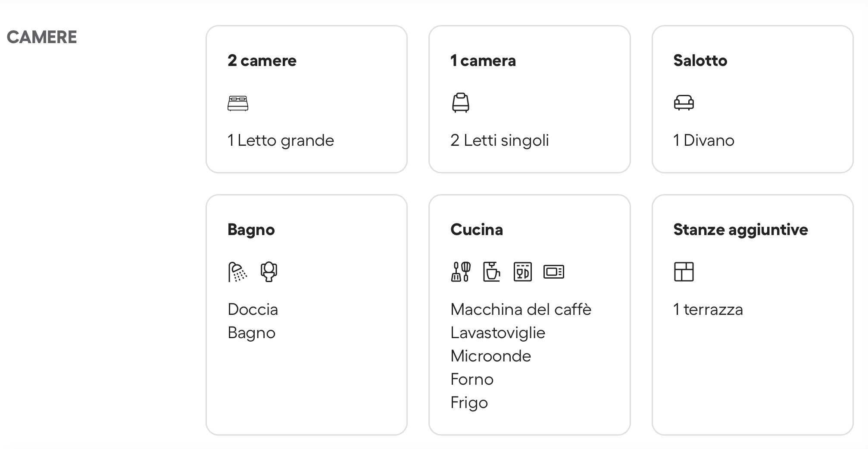Click the 'Frigo' list entry
868x449 pixels.
click(x=469, y=402)
